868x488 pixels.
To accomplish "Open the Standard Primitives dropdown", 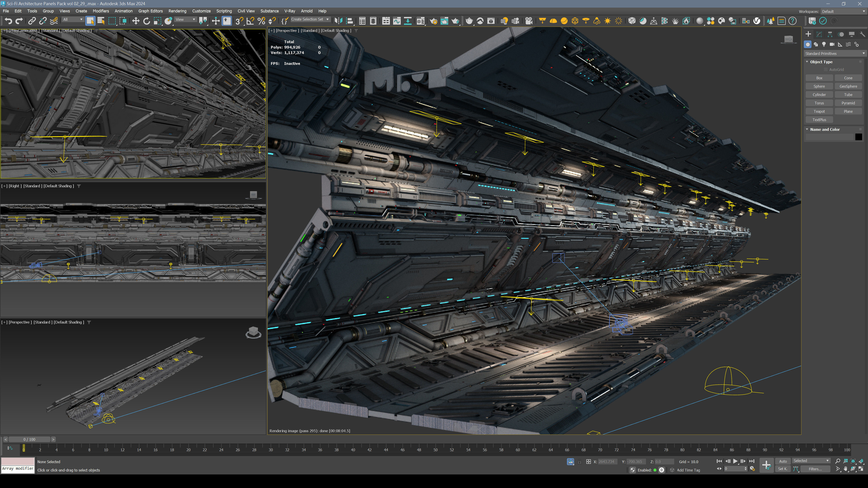I will (x=834, y=54).
